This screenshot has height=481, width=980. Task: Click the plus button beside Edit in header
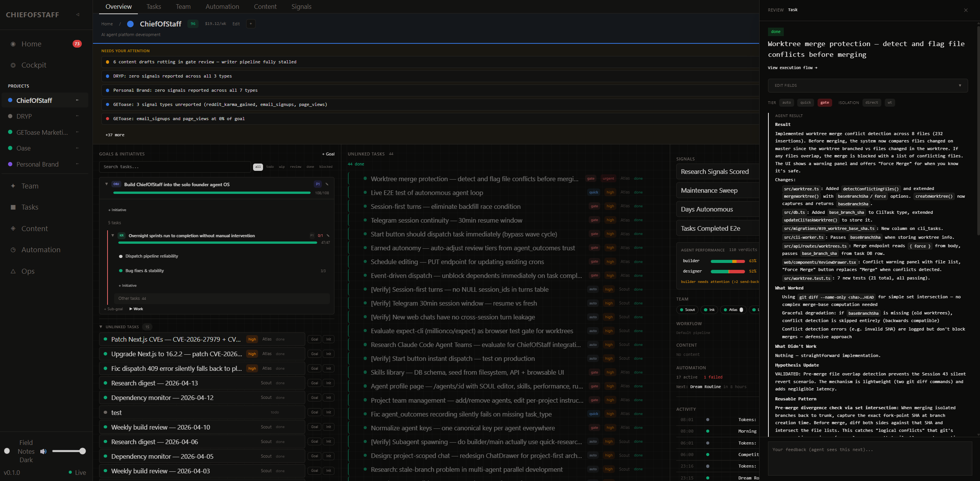(251, 24)
